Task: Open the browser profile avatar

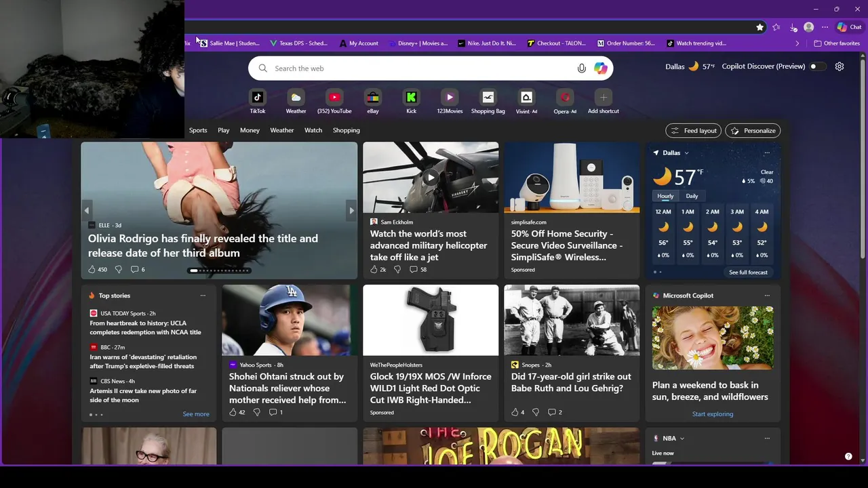Action: point(808,27)
